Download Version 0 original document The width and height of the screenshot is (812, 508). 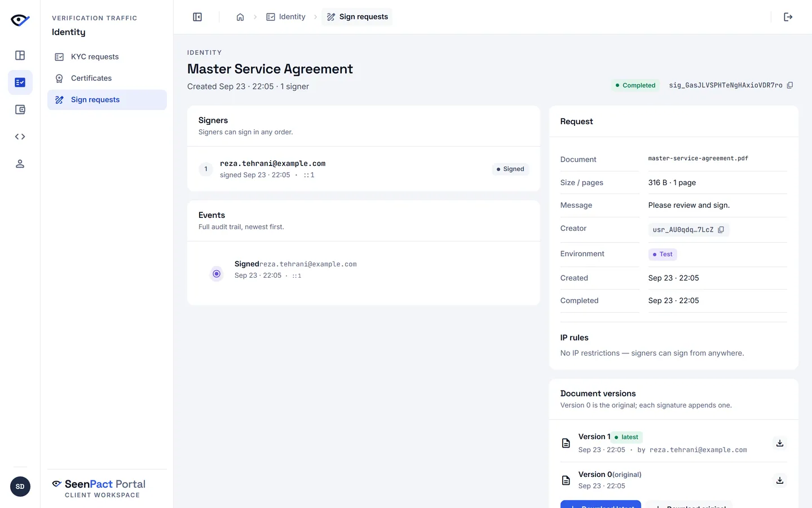[x=780, y=480]
